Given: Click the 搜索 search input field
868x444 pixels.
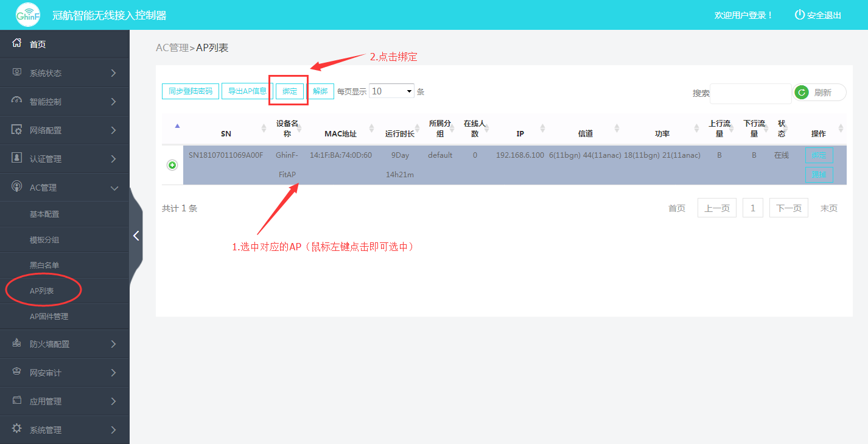Looking at the screenshot, I should (750, 93).
